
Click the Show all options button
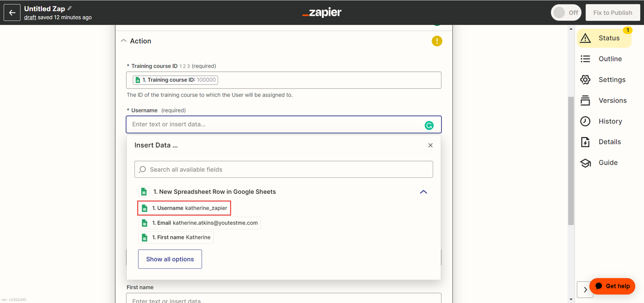click(170, 259)
